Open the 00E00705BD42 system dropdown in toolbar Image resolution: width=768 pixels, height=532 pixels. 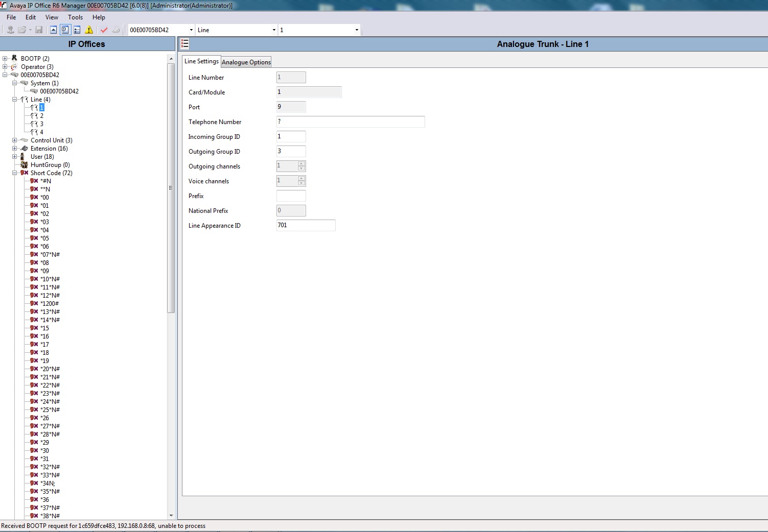191,30
